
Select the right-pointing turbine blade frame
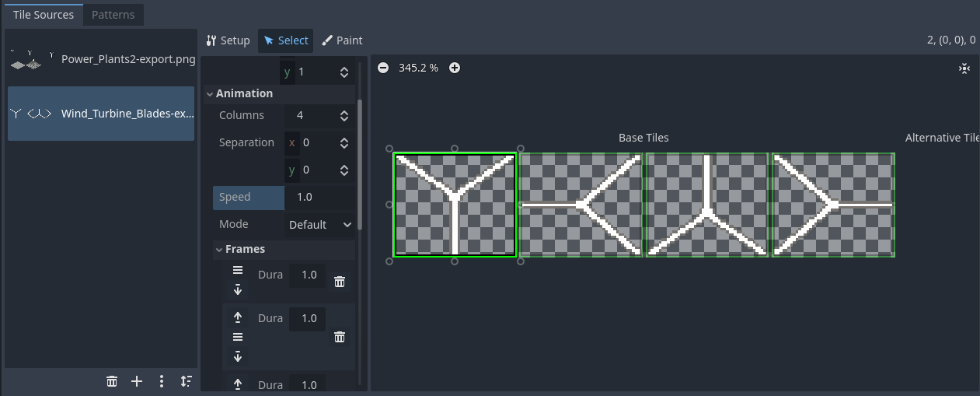pyautogui.click(x=832, y=205)
